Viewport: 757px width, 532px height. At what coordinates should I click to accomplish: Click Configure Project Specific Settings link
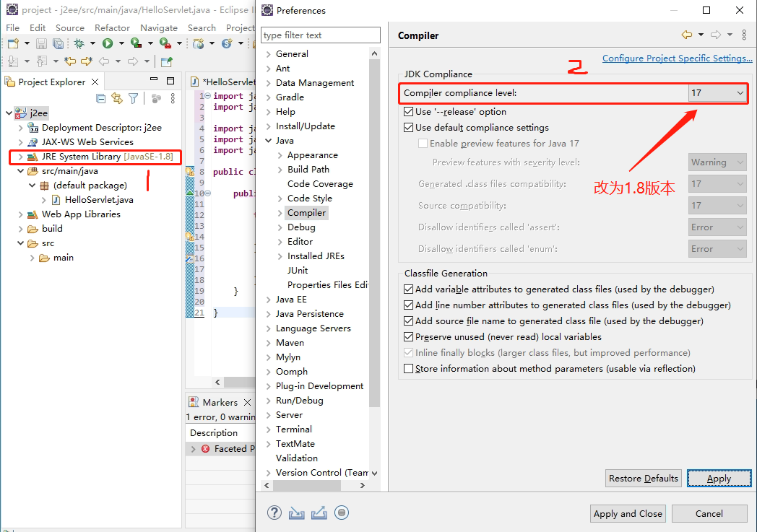(x=678, y=58)
